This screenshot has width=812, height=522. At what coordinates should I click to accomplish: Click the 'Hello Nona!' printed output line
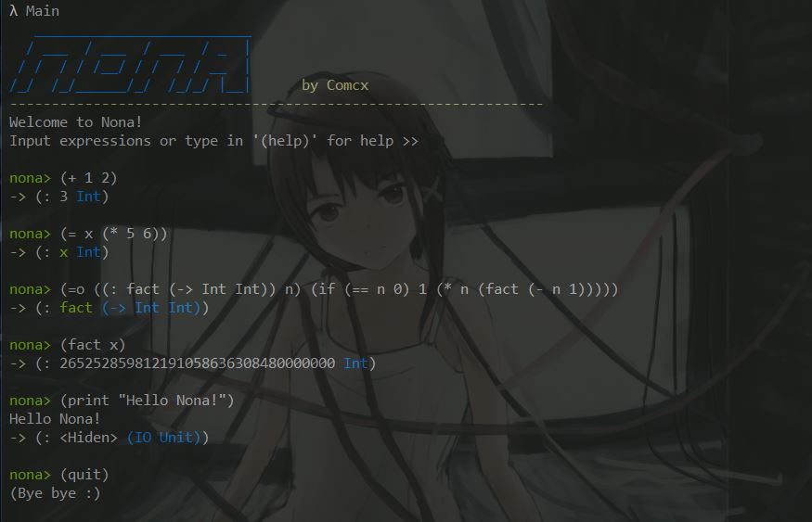(x=55, y=419)
